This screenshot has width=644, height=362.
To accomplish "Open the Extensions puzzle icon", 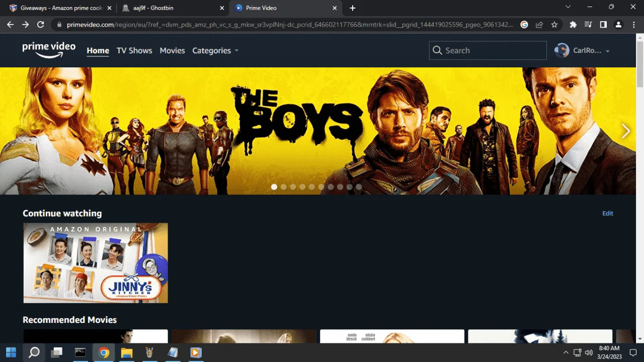I will point(573,24).
